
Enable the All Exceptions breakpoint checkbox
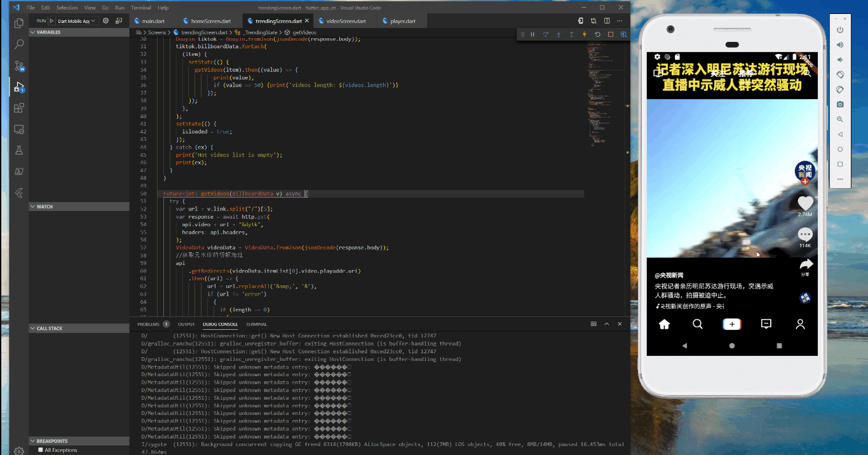pos(41,450)
